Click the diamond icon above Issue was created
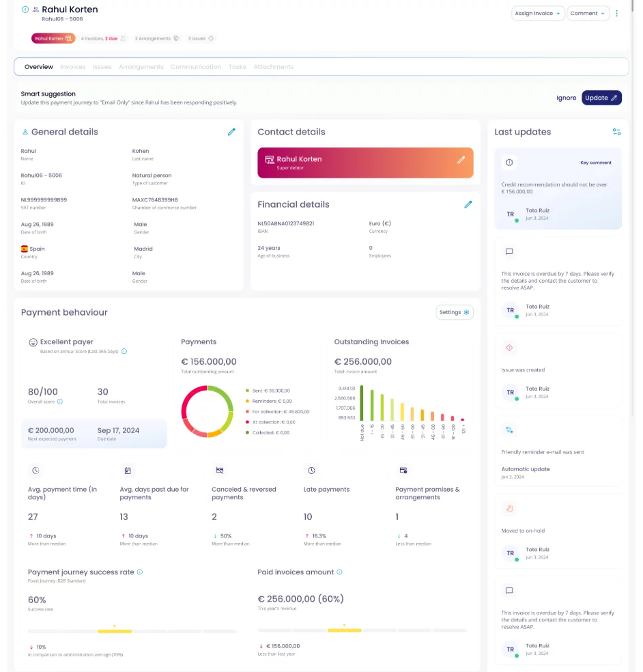 pyautogui.click(x=509, y=348)
